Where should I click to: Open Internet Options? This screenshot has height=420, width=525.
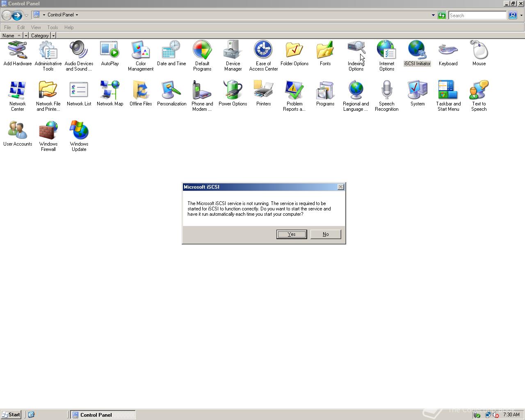tap(387, 56)
